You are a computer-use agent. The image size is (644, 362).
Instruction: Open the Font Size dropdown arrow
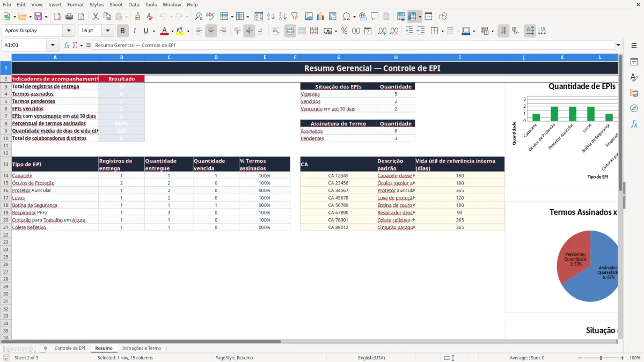pyautogui.click(x=107, y=31)
